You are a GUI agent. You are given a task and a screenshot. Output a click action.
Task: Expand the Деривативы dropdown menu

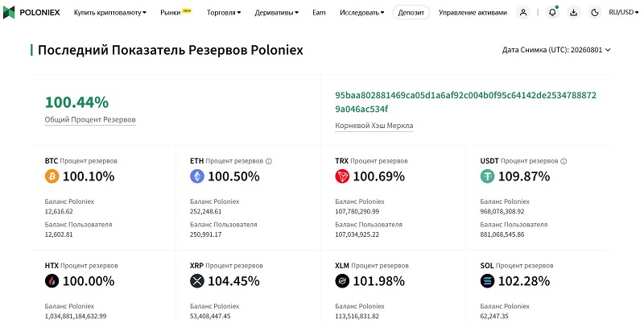277,12
